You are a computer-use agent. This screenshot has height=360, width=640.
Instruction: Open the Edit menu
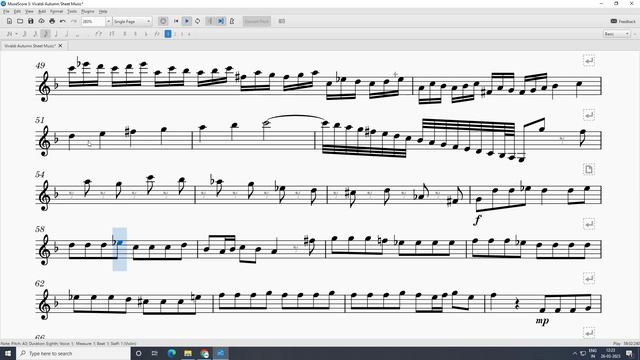[17, 11]
